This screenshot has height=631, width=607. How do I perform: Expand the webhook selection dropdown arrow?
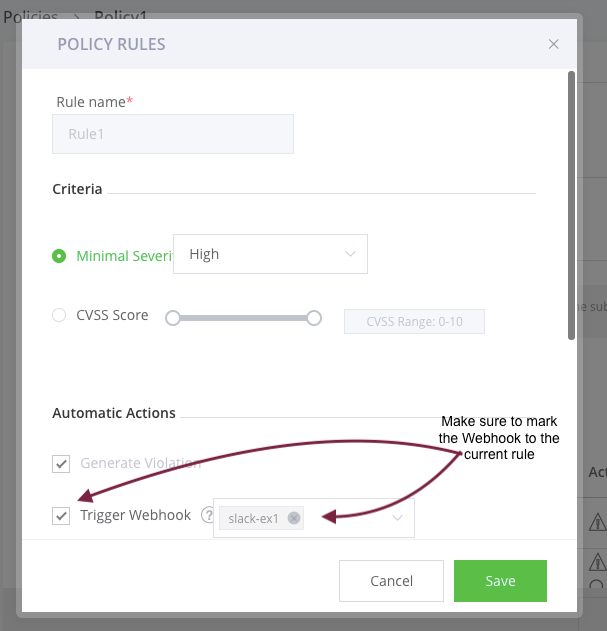tap(397, 518)
